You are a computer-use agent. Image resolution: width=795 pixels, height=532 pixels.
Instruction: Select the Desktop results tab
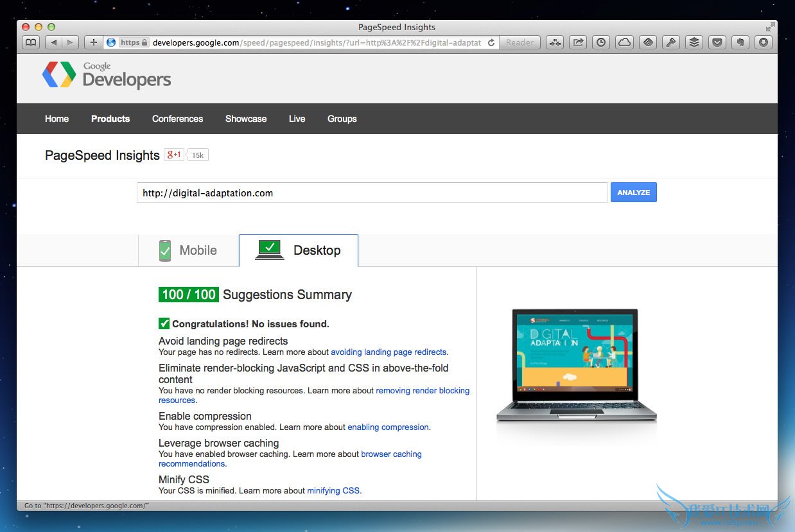[x=299, y=250]
